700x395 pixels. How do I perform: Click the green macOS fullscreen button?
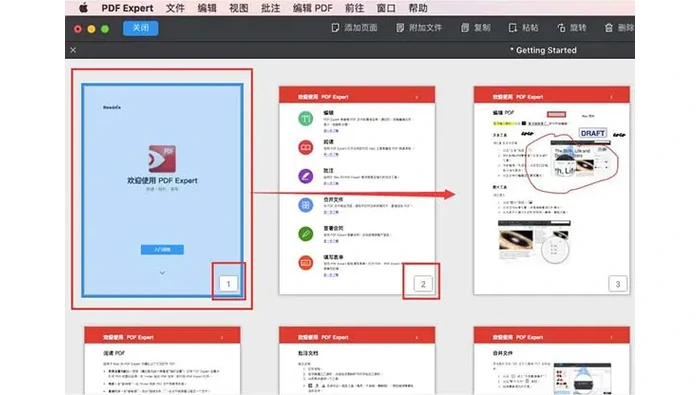pos(105,29)
